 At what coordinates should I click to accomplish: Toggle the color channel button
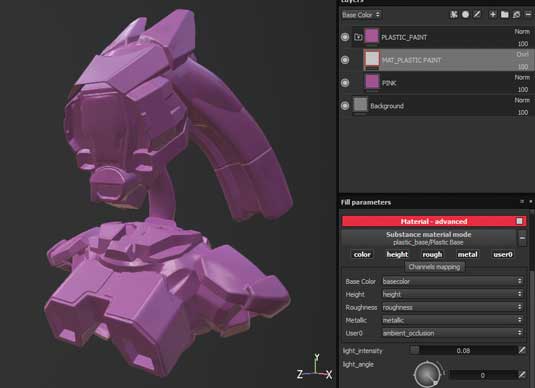[x=362, y=255]
